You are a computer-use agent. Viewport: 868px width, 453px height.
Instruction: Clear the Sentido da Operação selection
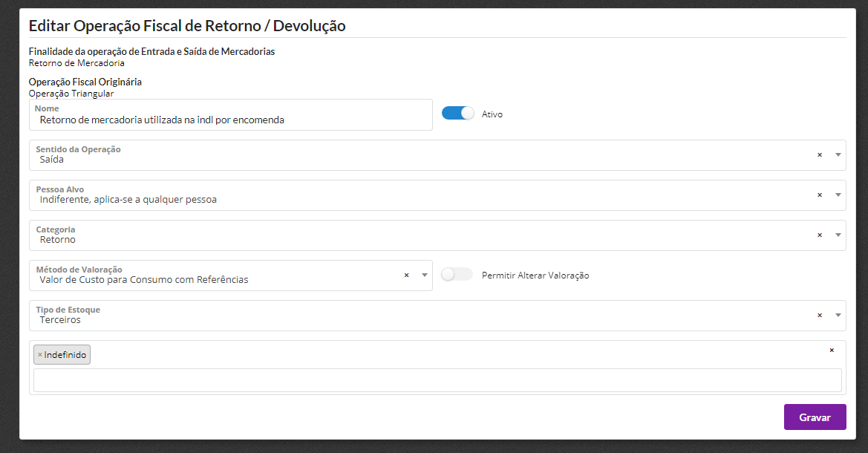[x=820, y=155]
